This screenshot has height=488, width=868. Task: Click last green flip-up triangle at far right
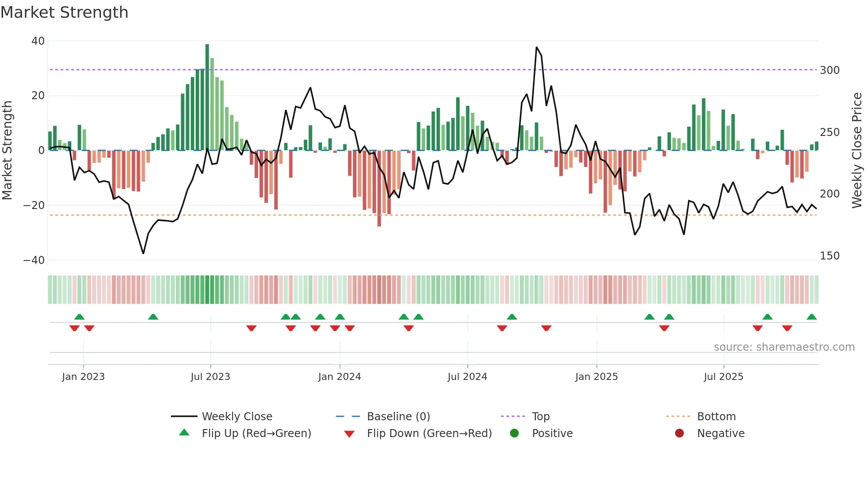coord(811,317)
